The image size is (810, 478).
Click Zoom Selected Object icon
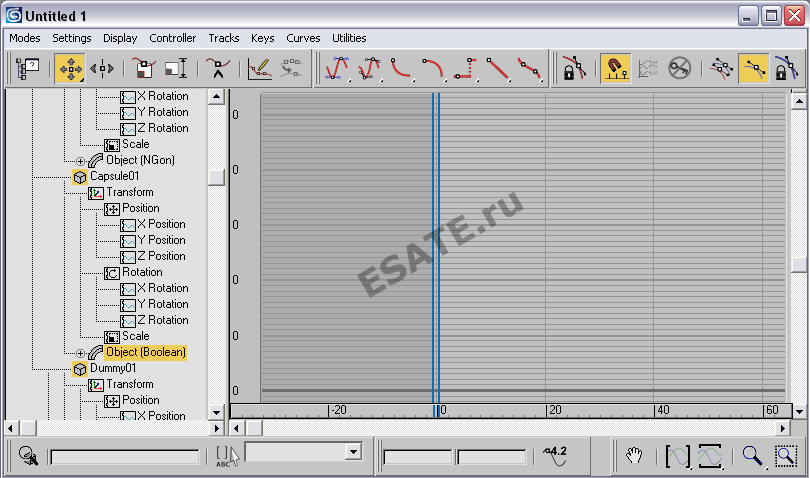tap(28, 456)
